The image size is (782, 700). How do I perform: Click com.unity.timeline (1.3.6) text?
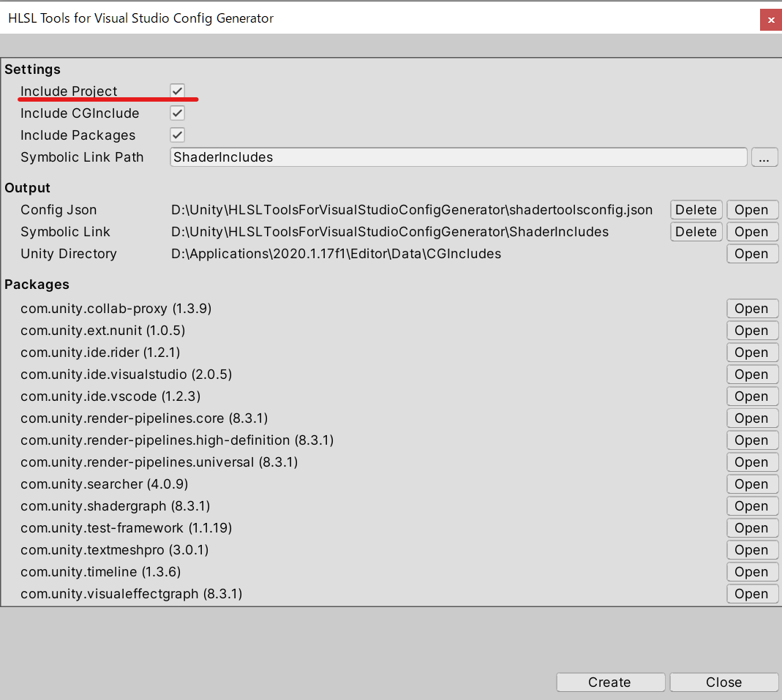point(101,572)
